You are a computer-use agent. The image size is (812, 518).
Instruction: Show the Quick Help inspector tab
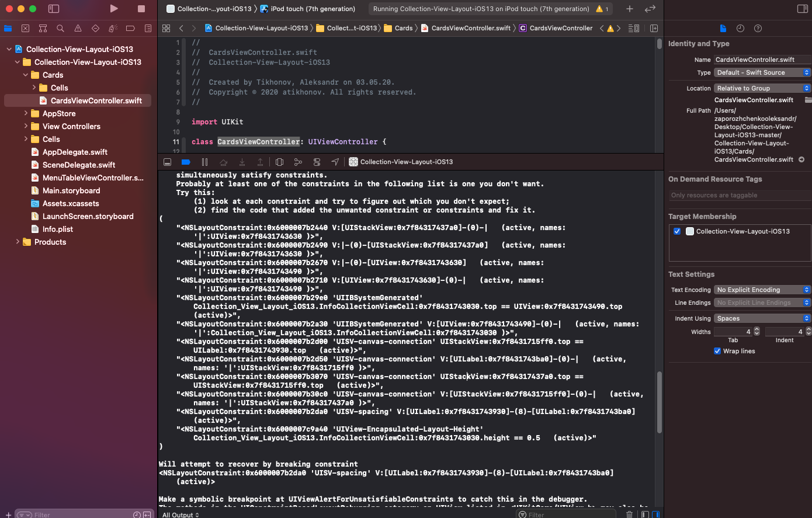758,28
